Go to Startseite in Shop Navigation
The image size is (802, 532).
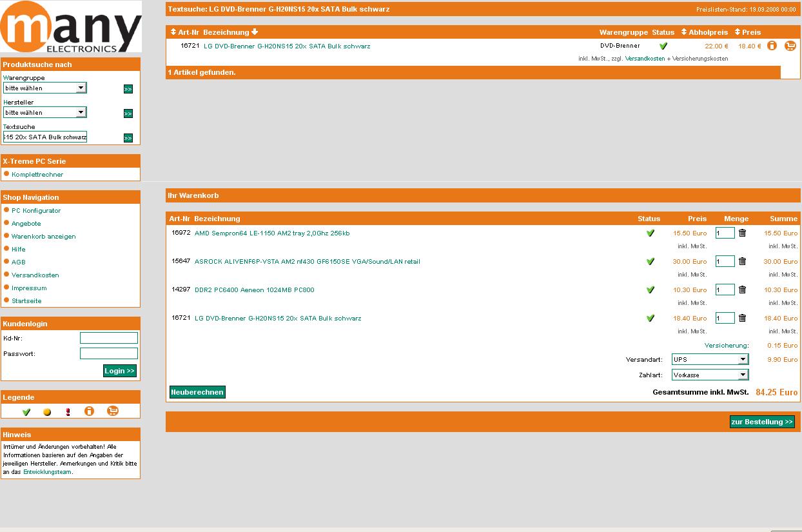(x=26, y=301)
